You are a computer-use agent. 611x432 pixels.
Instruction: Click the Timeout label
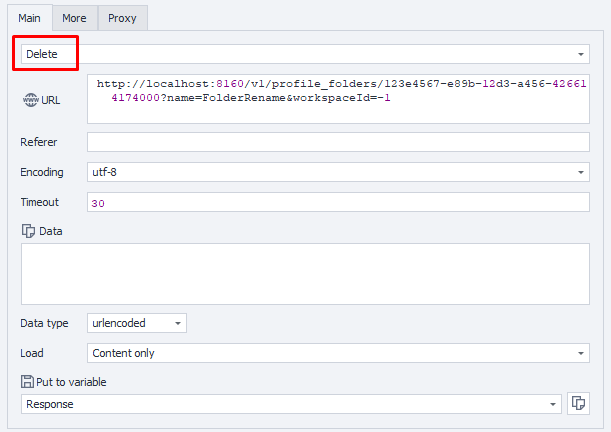[x=40, y=202]
